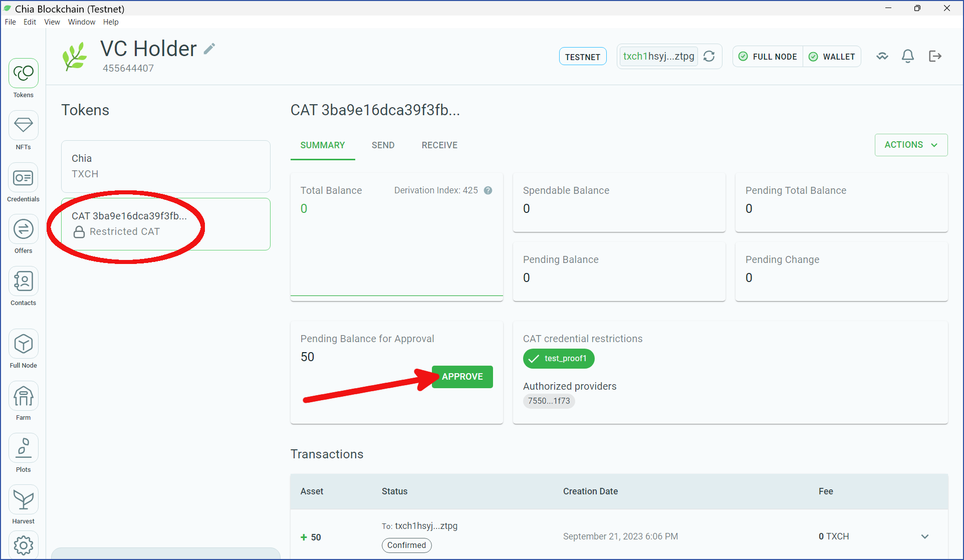Click the Pending Change card
Viewport: 964px width, 560px height.
pyautogui.click(x=842, y=271)
